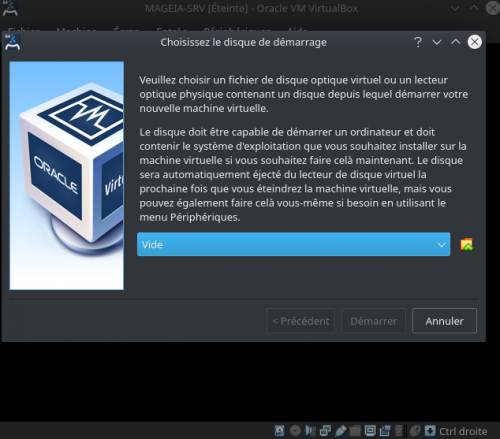The image size is (500, 439).
Task: Click the display monitor status bar icon
Action: point(370,431)
